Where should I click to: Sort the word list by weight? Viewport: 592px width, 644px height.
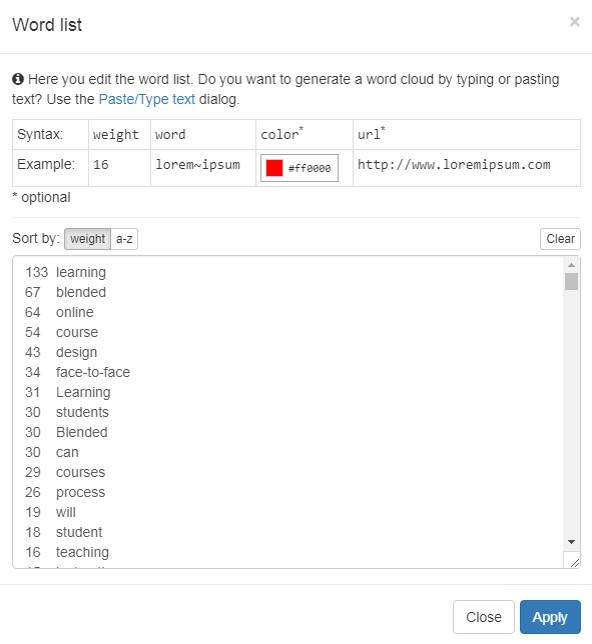pyautogui.click(x=88, y=239)
